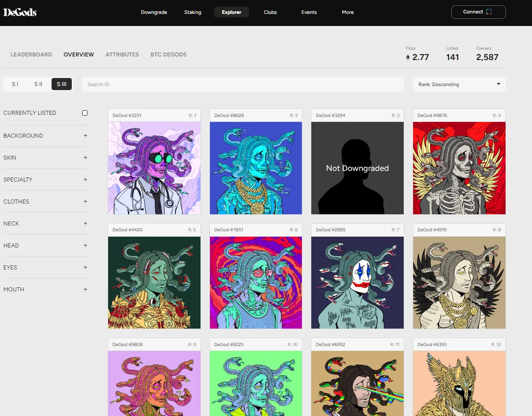Open DeGod #6952 artwork
The width and height of the screenshot is (532, 416).
(357, 383)
